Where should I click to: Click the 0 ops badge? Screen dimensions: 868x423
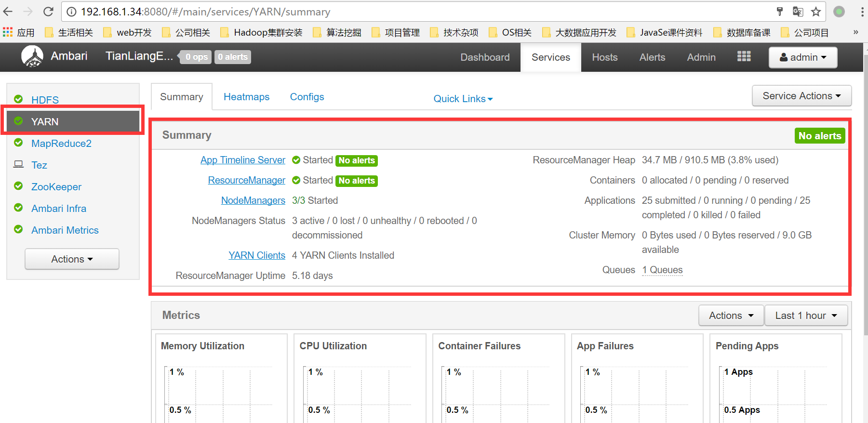click(197, 57)
